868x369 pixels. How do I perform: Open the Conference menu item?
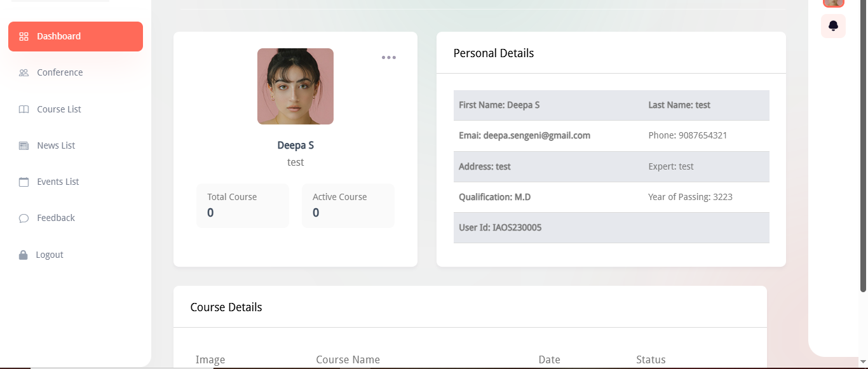[60, 72]
